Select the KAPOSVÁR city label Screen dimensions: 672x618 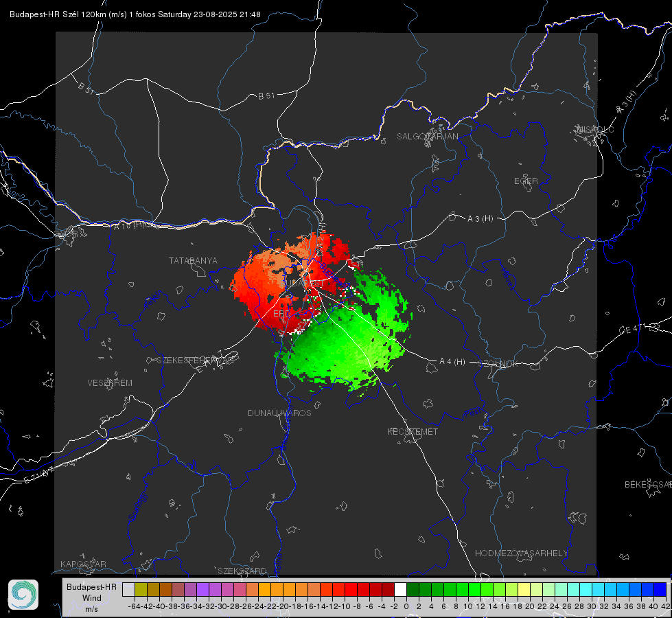click(83, 564)
